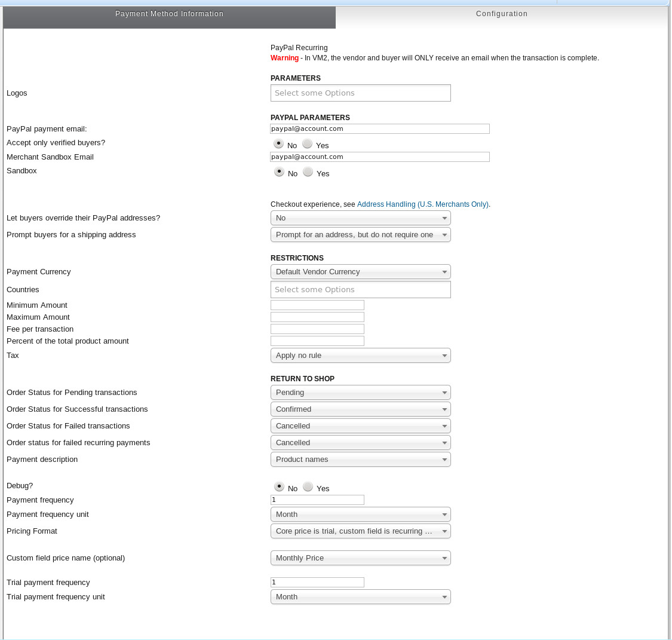
Task: Click the PayPal Recurring title text
Action: [x=299, y=48]
